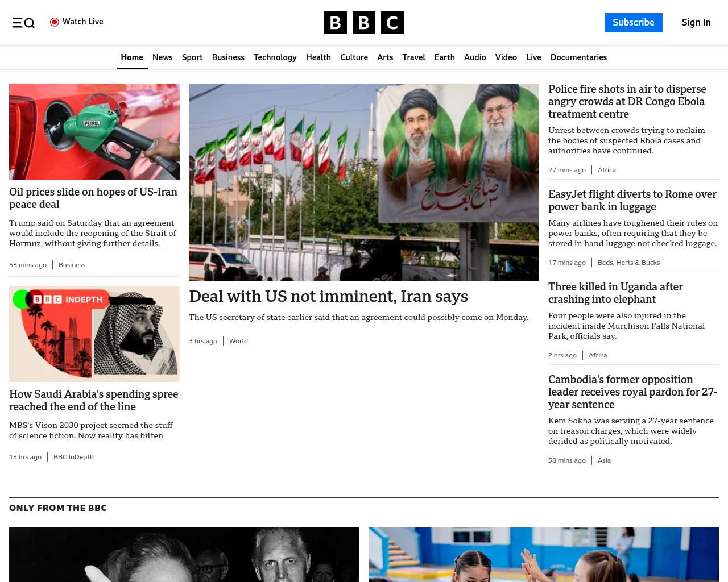Select the News tab
728x582 pixels.
coord(163,57)
